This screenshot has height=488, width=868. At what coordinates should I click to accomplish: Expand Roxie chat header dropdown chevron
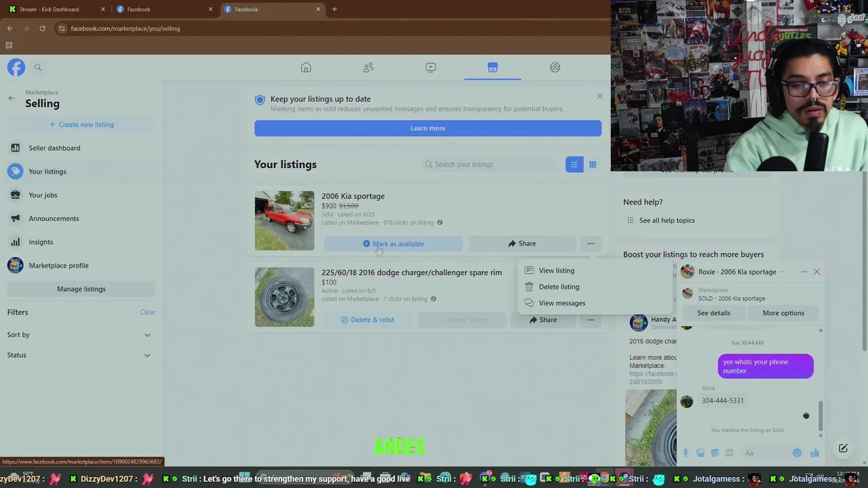(x=782, y=272)
